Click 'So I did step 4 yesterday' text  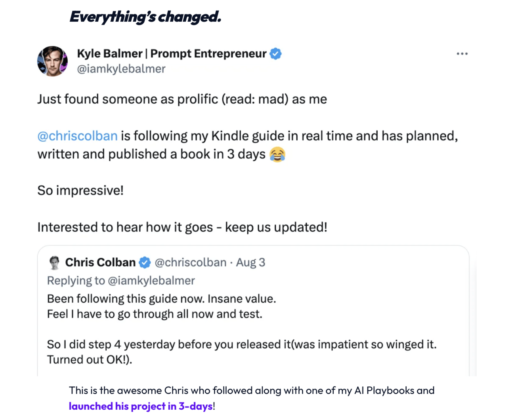coord(241,344)
